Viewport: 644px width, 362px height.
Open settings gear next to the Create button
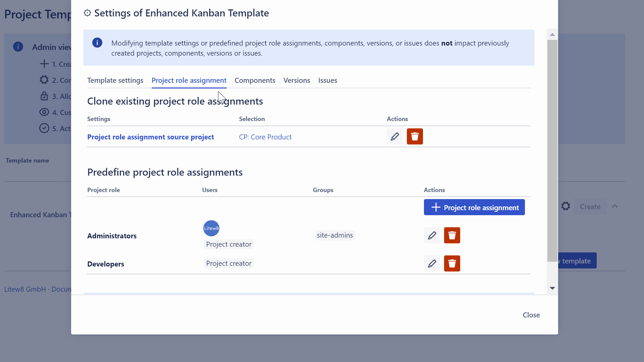(566, 206)
